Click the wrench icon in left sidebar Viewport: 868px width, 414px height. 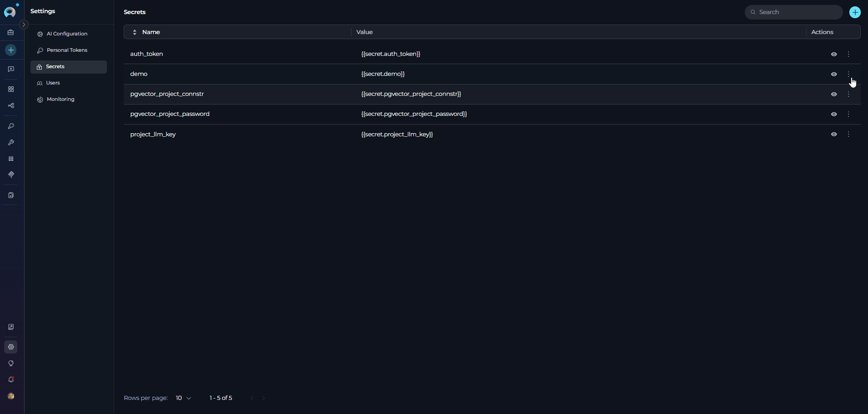[x=11, y=142]
